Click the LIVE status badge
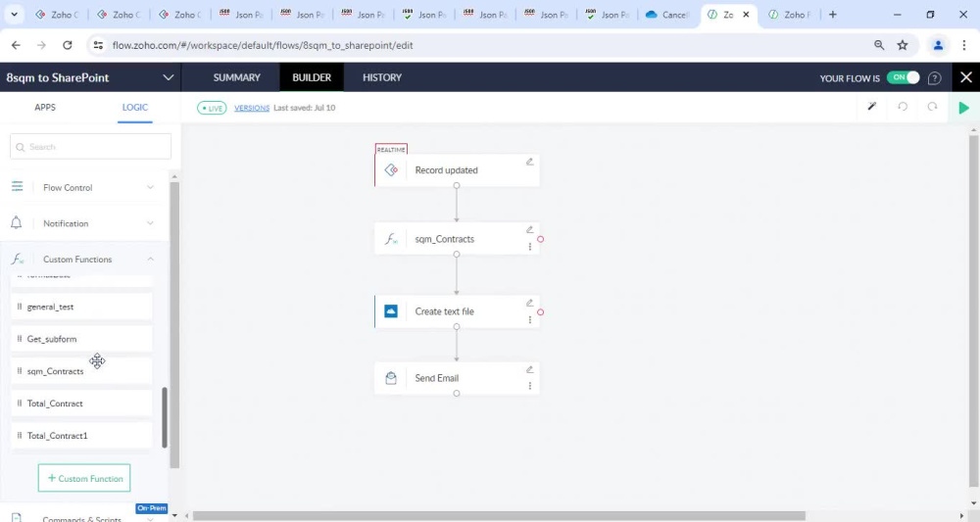Screen dimensions: 980x522 click(212, 108)
